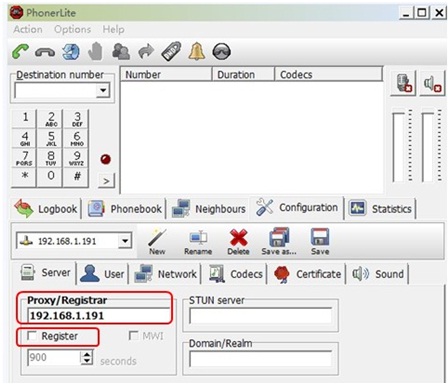The width and height of the screenshot is (448, 385).
Task: Click the red record dot
Action: [x=106, y=159]
